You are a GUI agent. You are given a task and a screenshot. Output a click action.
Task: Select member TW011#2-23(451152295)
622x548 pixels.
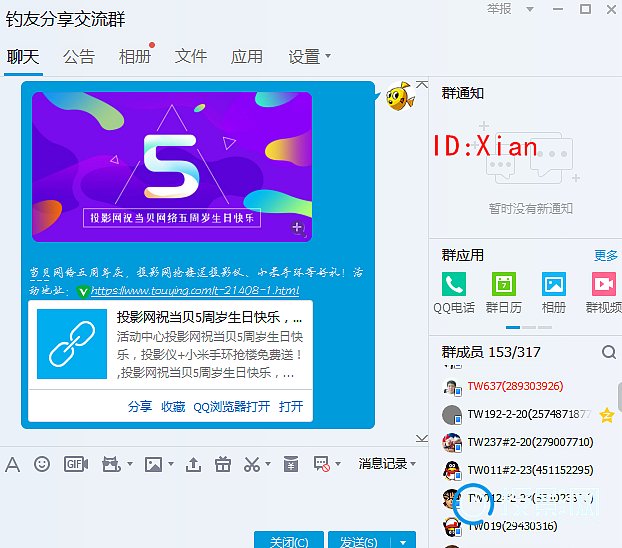(x=530, y=470)
